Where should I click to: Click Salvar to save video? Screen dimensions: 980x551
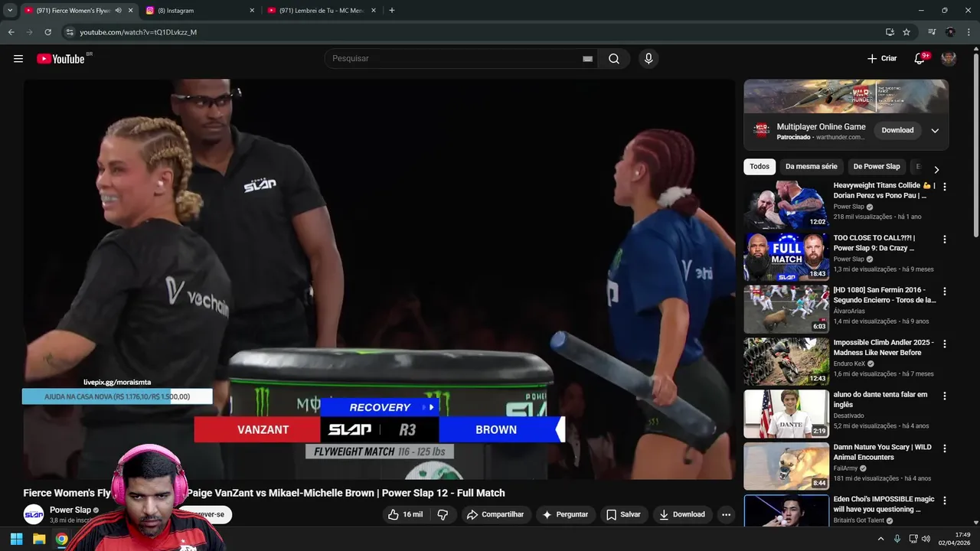tap(623, 515)
